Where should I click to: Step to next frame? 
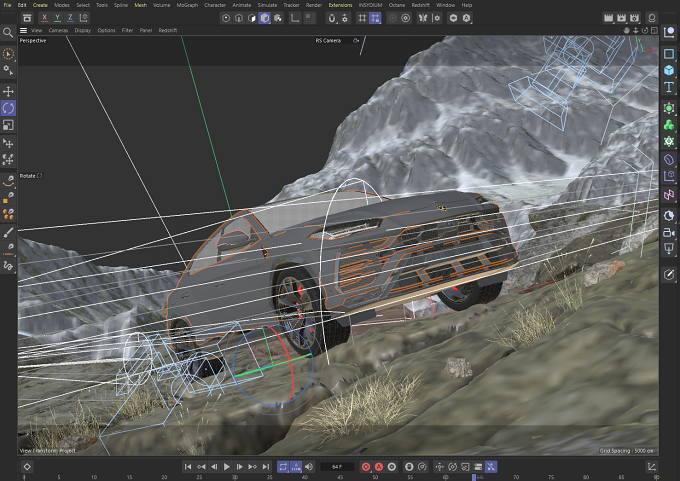click(239, 467)
